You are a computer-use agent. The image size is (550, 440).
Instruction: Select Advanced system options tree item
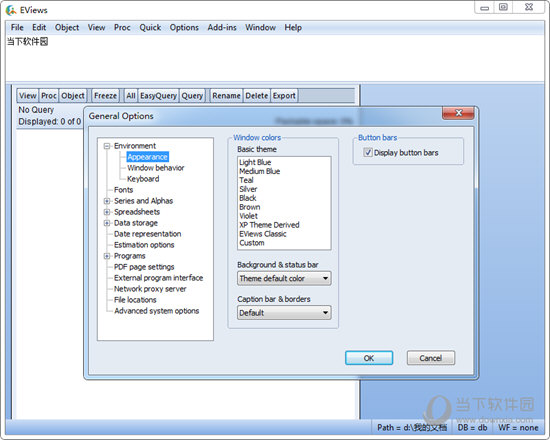point(156,311)
